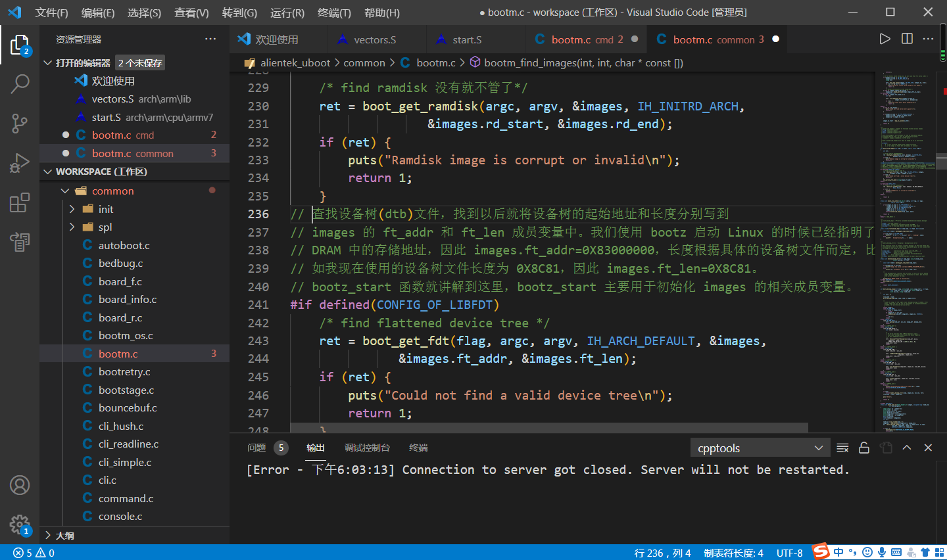Collapse the common folder

coord(65,191)
